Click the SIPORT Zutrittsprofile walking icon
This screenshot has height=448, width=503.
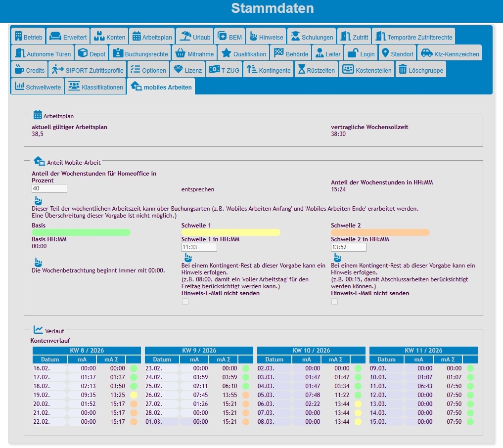57,69
